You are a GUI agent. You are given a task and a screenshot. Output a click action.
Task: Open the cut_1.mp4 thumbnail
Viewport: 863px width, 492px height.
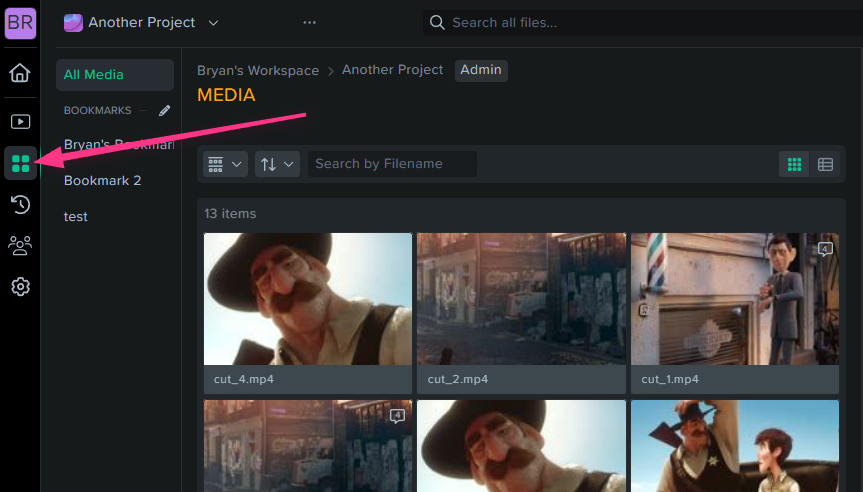point(735,299)
